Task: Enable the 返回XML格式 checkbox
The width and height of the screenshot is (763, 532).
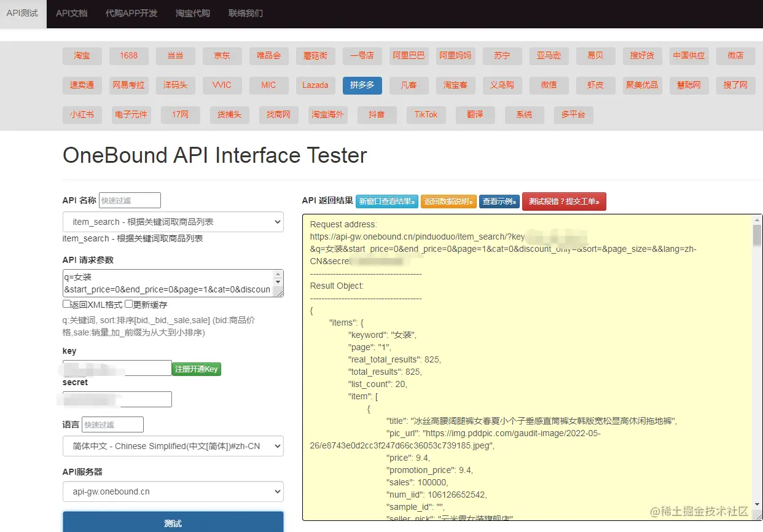Action: (66, 304)
